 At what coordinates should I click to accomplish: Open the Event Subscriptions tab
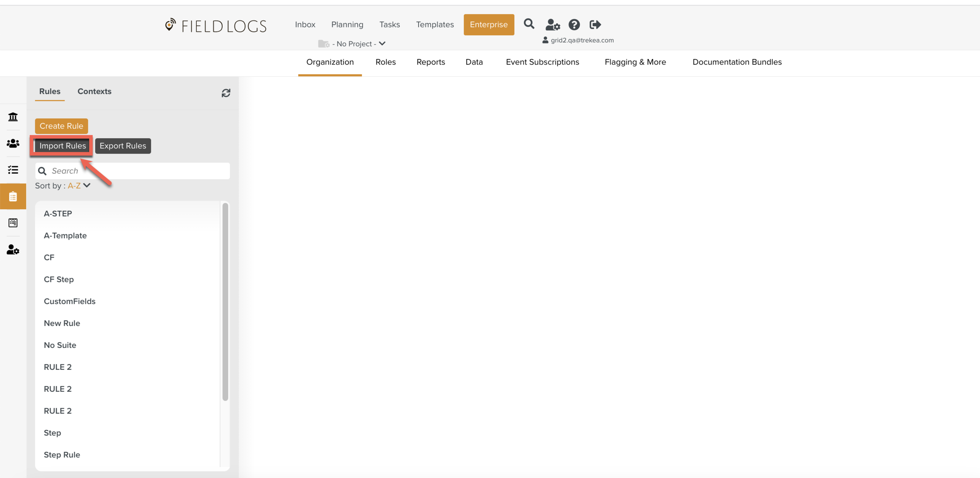pyautogui.click(x=542, y=62)
